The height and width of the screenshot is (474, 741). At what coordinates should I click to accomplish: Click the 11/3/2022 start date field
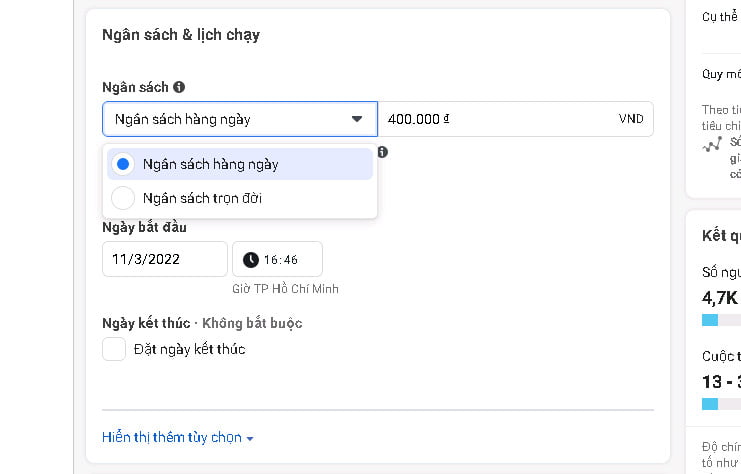click(165, 259)
